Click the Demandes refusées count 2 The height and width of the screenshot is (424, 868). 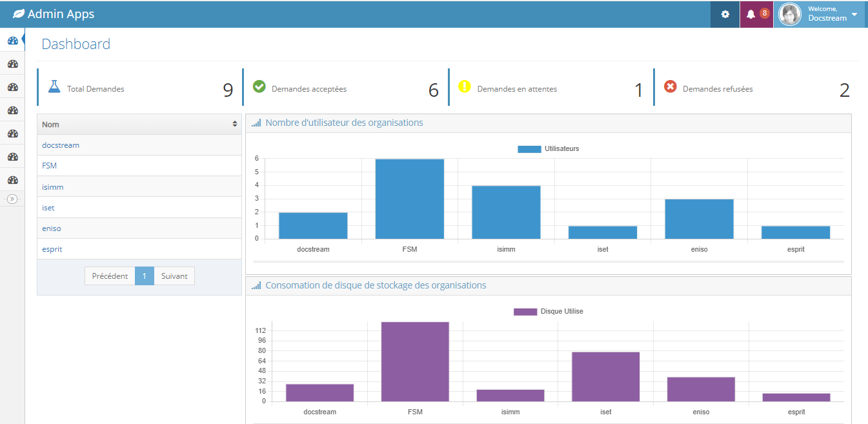click(x=845, y=90)
